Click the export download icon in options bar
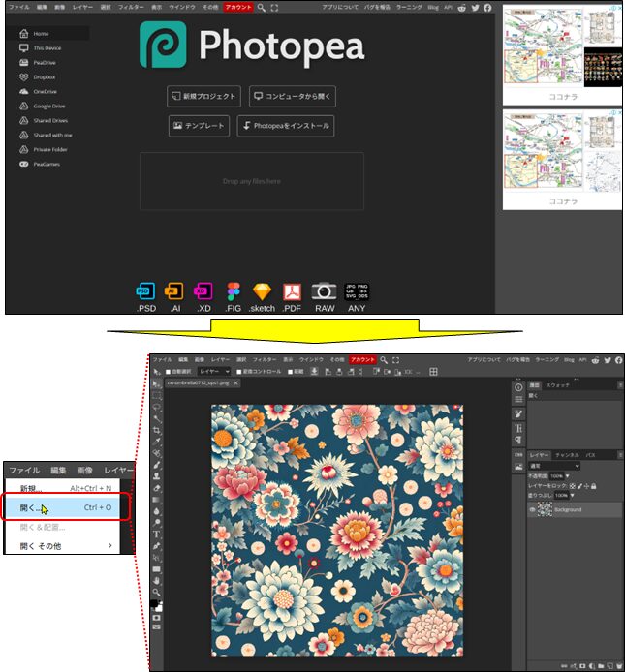The height and width of the screenshot is (672, 625). 314,372
